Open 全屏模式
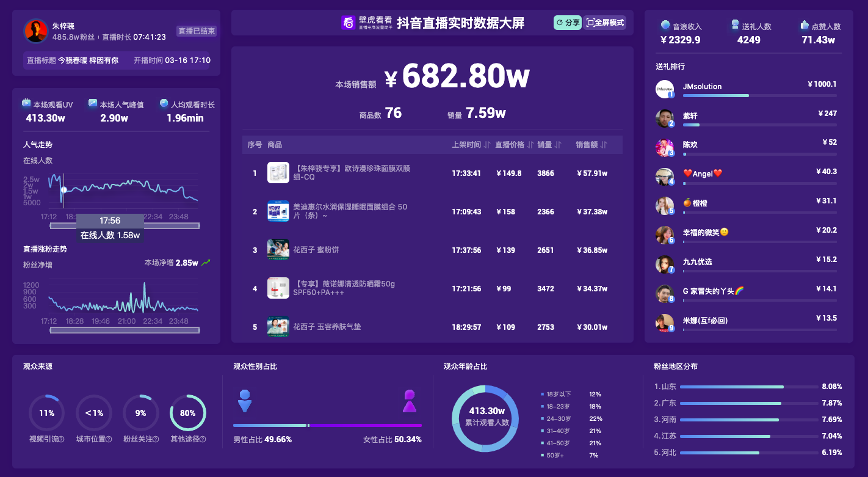Image resolution: width=868 pixels, height=477 pixels. [604, 23]
